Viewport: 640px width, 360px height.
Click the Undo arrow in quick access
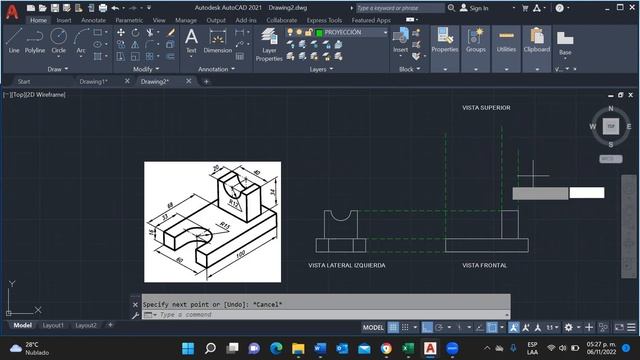(x=115, y=8)
